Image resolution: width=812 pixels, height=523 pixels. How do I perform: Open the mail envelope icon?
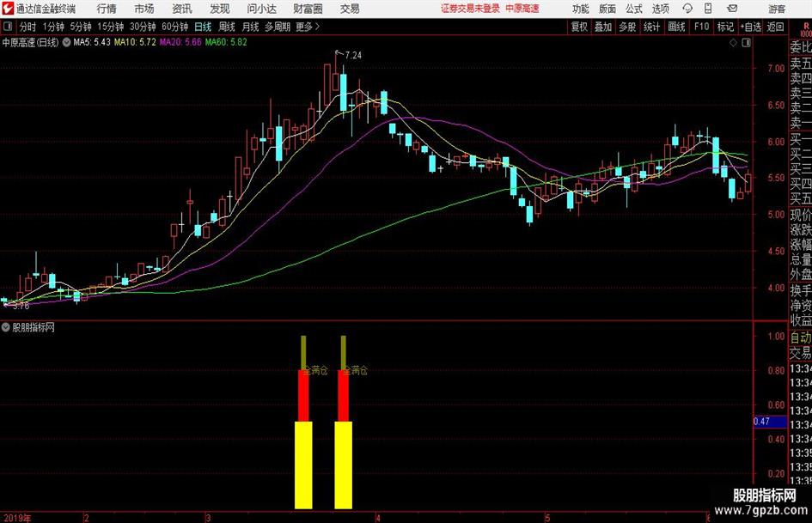[732, 9]
